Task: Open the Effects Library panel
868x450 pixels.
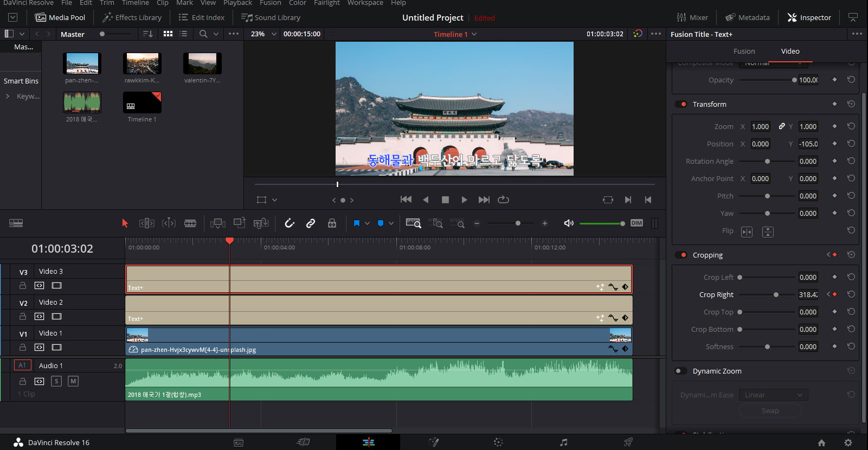Action: pyautogui.click(x=132, y=17)
